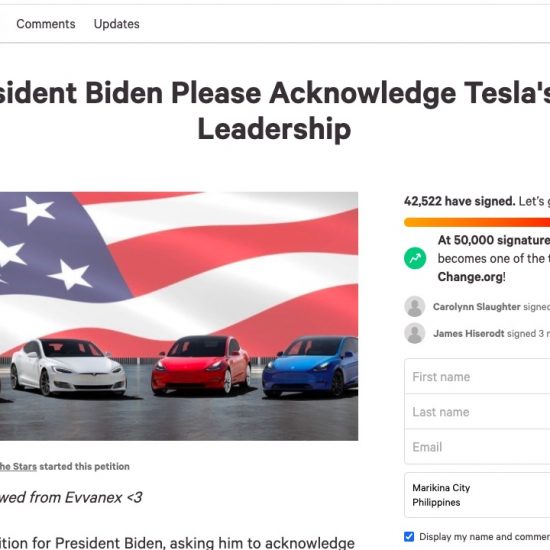Click into the Email field
This screenshot has width=550, height=550.
477,447
